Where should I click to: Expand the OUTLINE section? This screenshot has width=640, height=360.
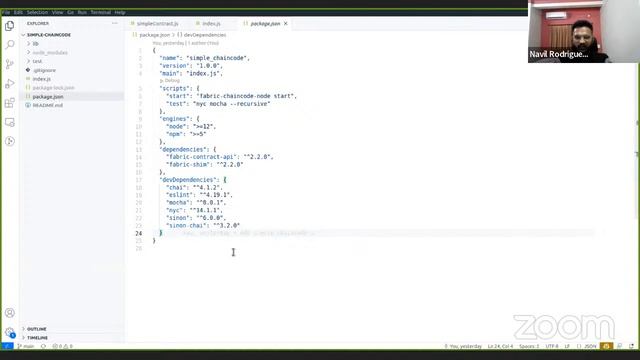pyautogui.click(x=36, y=329)
